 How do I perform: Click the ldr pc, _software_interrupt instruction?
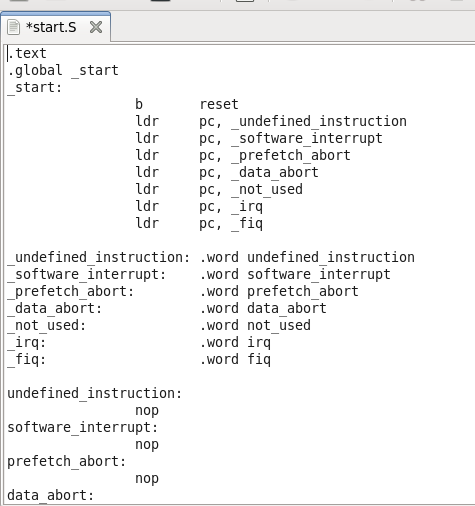259,138
